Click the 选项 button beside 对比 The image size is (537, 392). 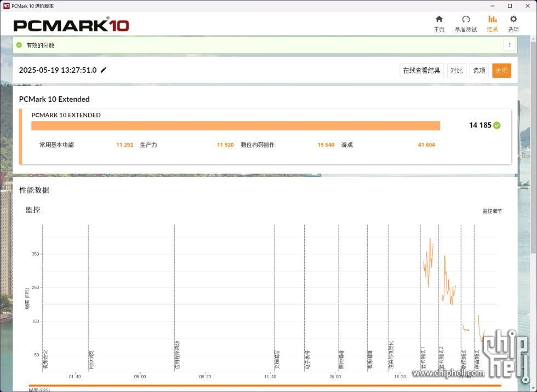479,71
